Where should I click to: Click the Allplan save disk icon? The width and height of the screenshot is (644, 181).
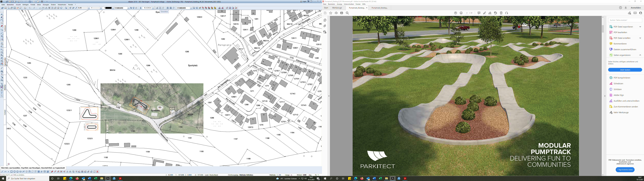point(14,8)
